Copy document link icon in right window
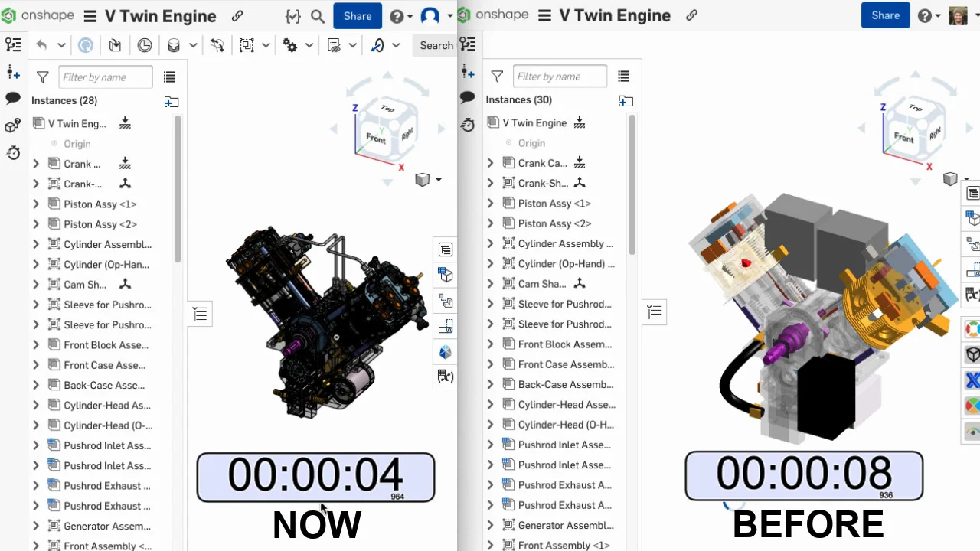 click(x=691, y=15)
